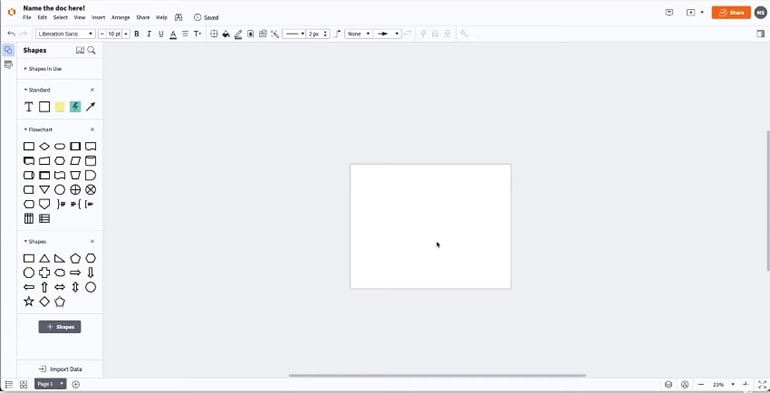Choose the teal lightning hotspot shape
Image resolution: width=770 pixels, height=393 pixels.
[x=75, y=107]
